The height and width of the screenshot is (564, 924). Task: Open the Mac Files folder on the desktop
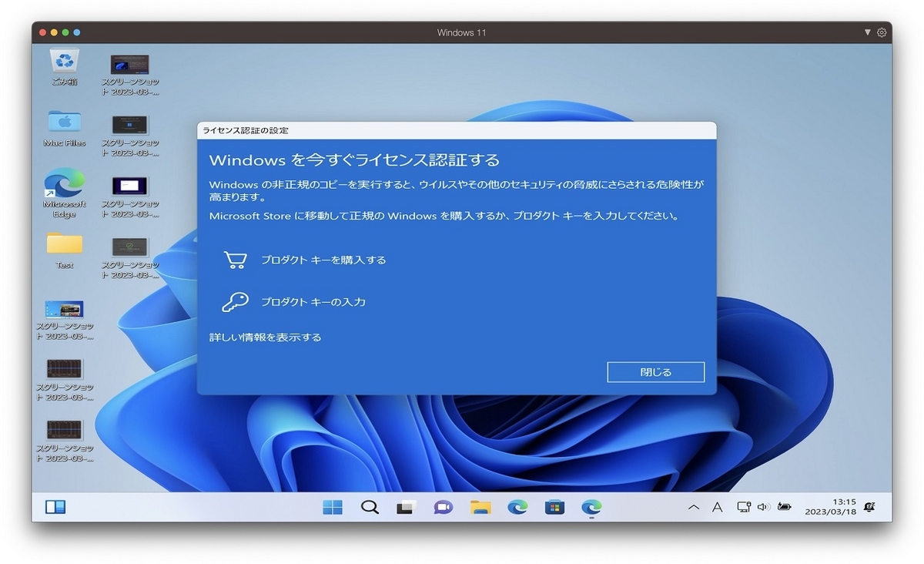[x=64, y=128]
